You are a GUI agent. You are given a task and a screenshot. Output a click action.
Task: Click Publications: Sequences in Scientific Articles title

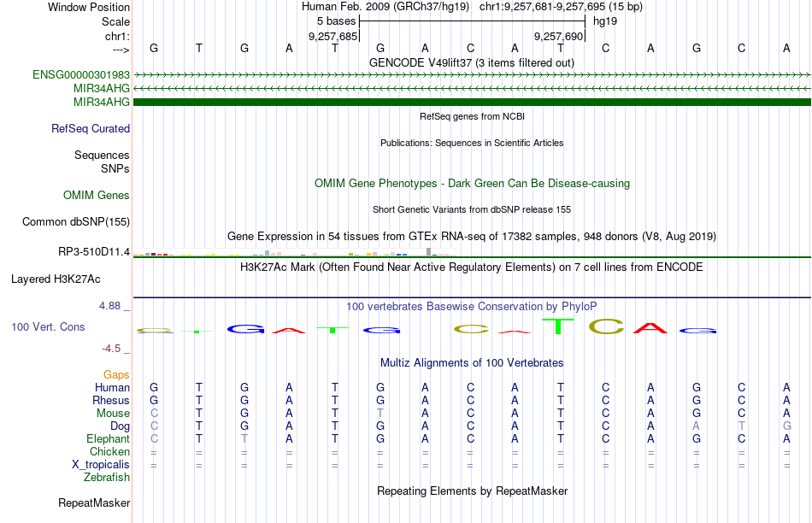(x=472, y=143)
